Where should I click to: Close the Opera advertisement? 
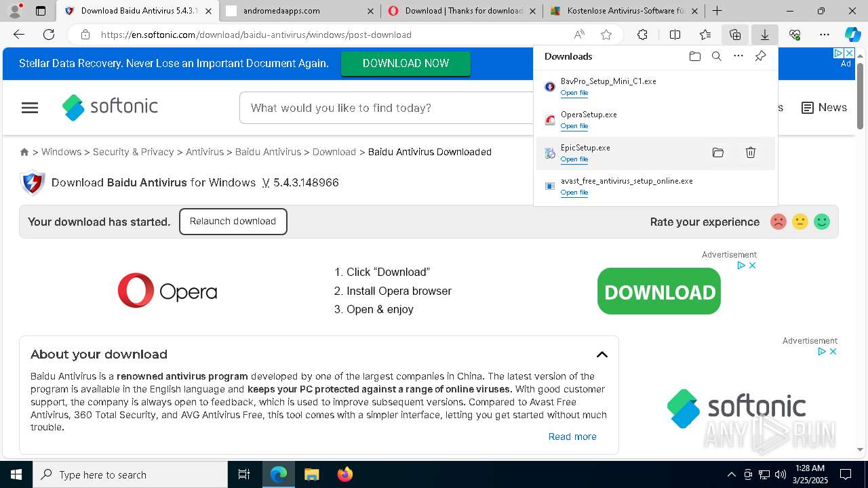[x=752, y=265]
